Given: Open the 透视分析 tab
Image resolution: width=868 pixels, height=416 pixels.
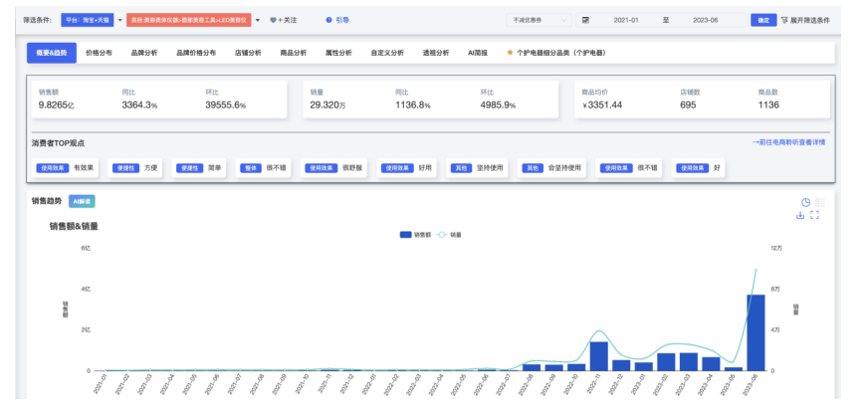Looking at the screenshot, I should pyautogui.click(x=436, y=53).
